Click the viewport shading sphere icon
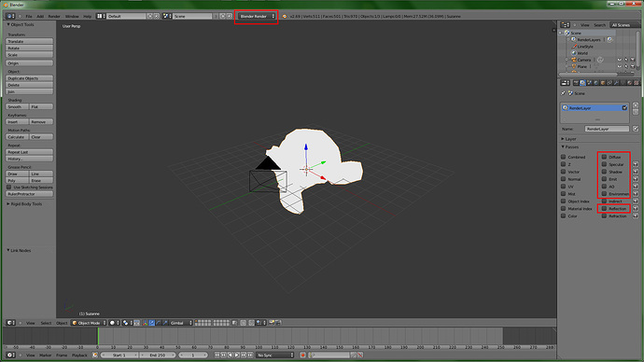644x362 pixels. [x=114, y=323]
